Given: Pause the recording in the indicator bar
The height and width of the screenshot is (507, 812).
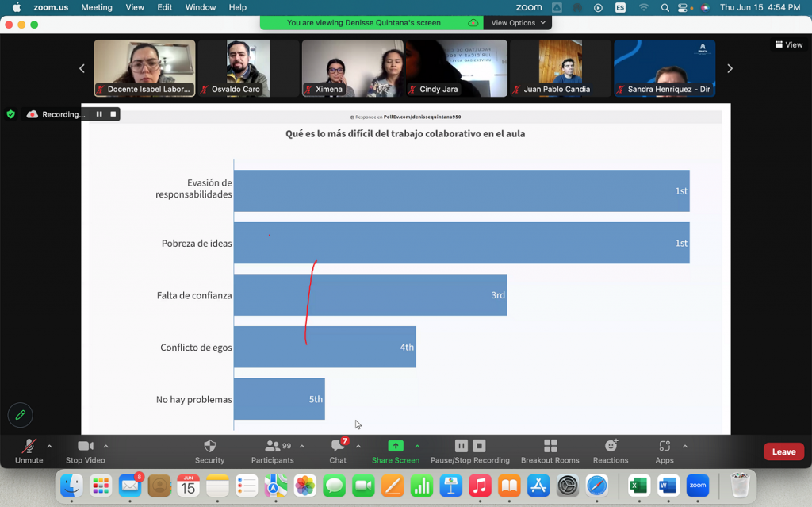Looking at the screenshot, I should [x=99, y=114].
